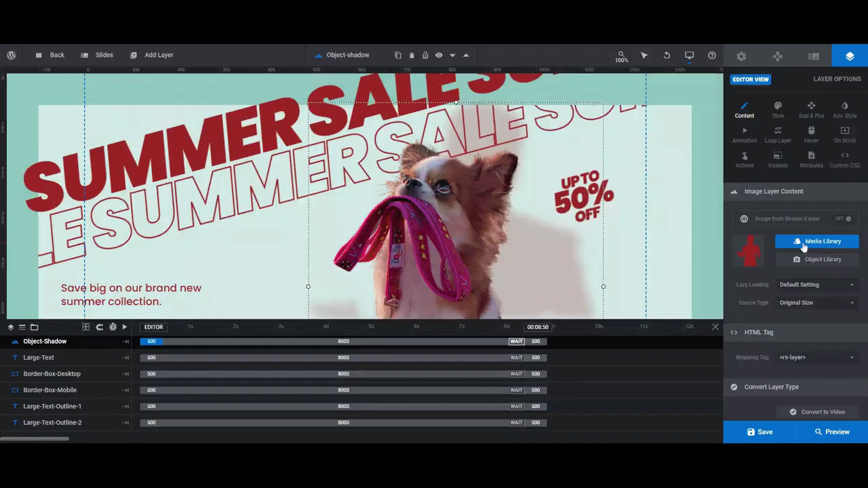868x488 pixels.
Task: Click the timeline loop icon
Action: [x=99, y=327]
